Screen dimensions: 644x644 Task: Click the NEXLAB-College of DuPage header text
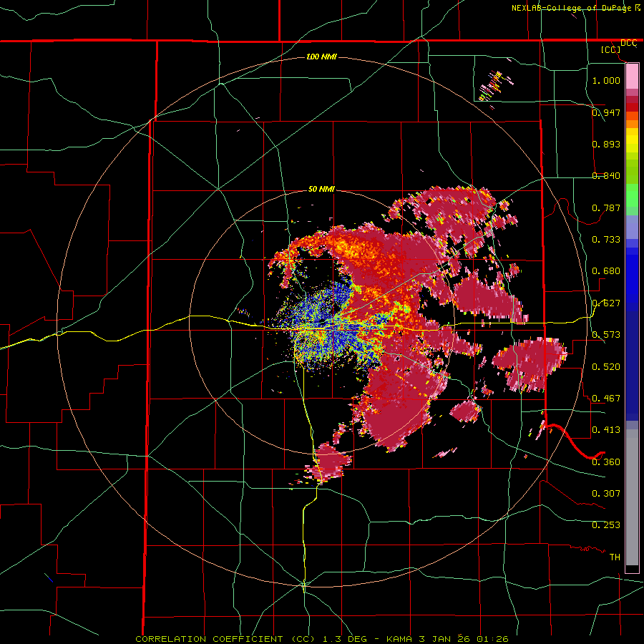pyautogui.click(x=572, y=8)
